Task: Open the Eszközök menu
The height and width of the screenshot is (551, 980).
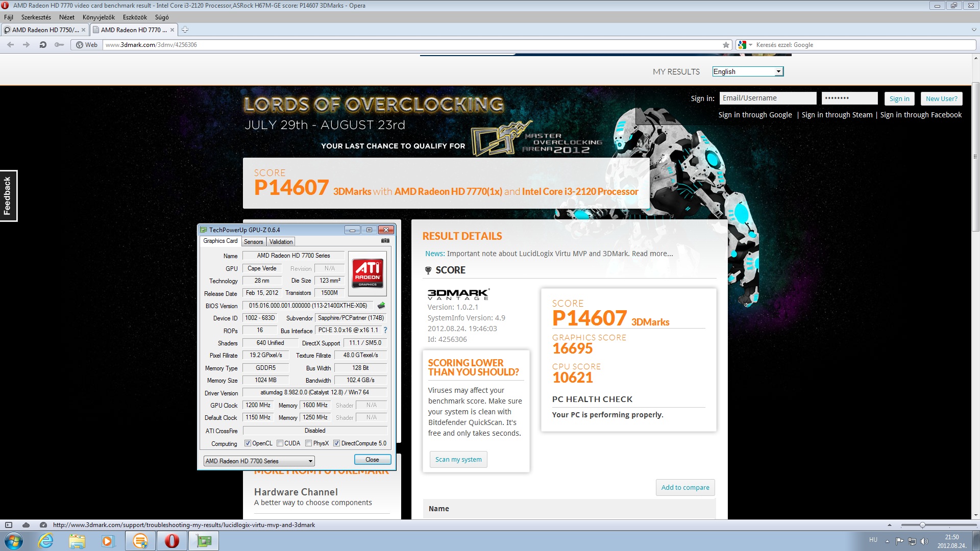Action: [x=135, y=17]
